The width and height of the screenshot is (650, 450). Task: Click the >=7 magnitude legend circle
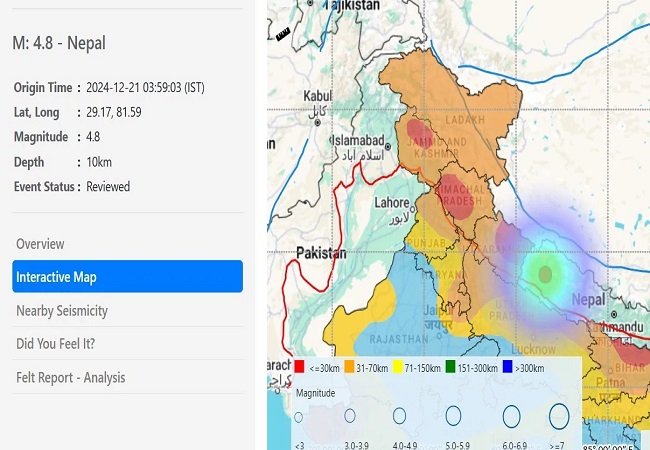[559, 416]
